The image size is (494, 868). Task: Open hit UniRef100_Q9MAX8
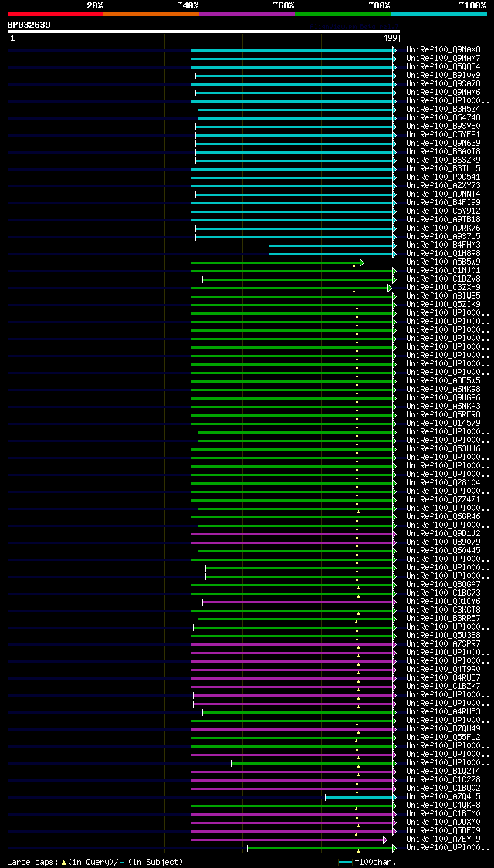pos(443,50)
